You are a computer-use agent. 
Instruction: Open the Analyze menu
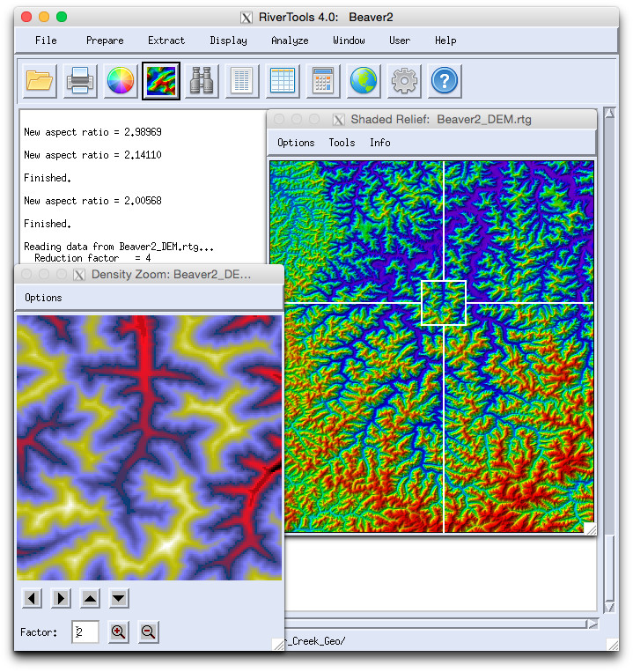290,41
